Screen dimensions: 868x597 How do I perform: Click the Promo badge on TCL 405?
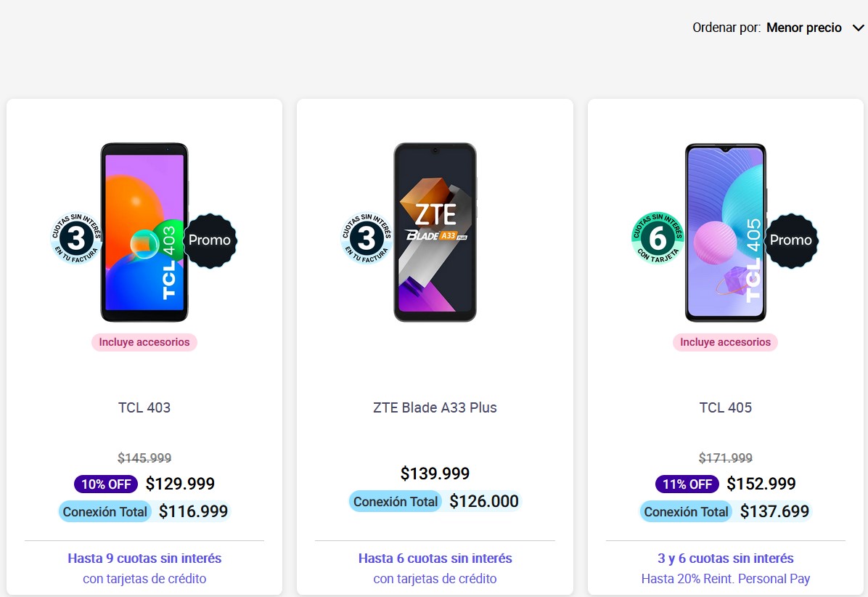tap(790, 240)
